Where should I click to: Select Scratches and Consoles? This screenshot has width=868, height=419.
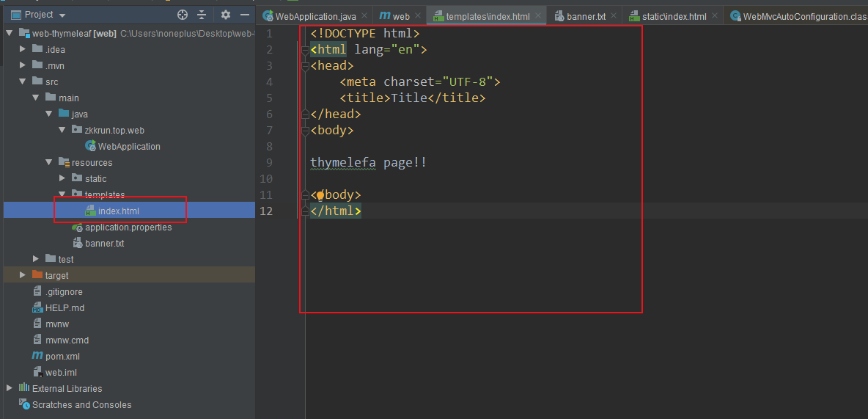(82, 404)
